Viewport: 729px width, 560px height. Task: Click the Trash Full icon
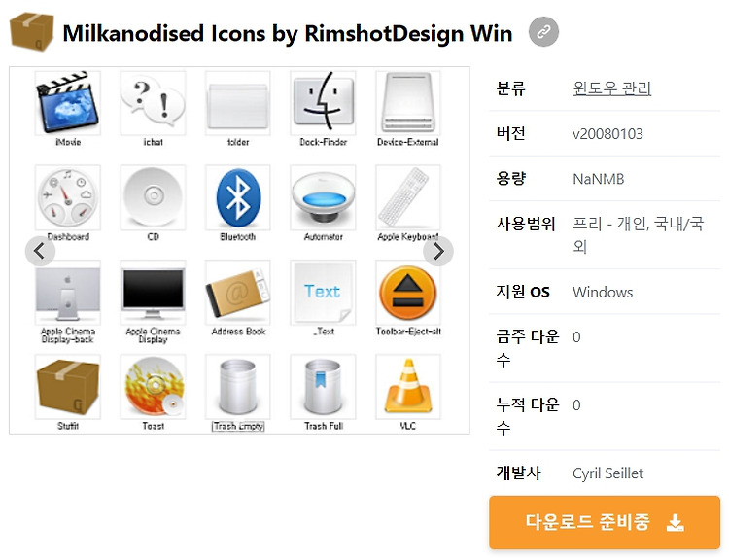(323, 387)
